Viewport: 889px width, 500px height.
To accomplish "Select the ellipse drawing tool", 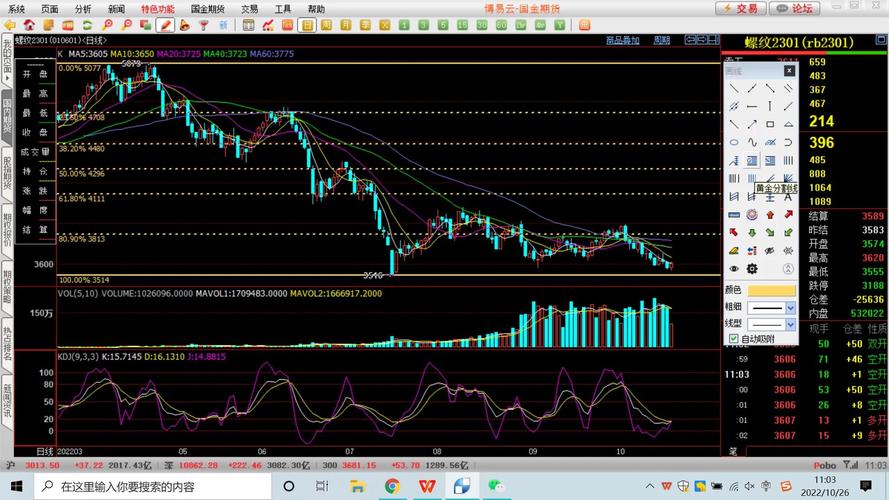I will (x=734, y=142).
